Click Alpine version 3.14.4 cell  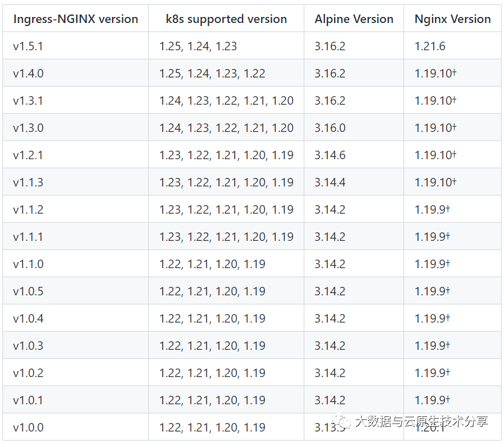tap(354, 182)
